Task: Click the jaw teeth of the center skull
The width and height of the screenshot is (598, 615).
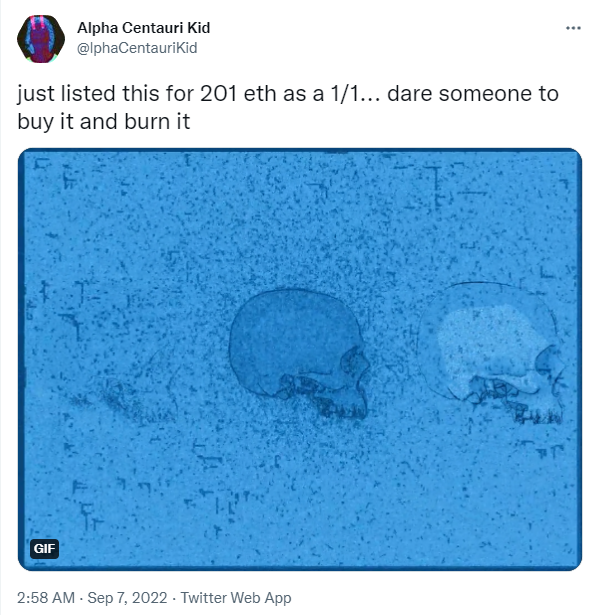Action: pyautogui.click(x=341, y=409)
